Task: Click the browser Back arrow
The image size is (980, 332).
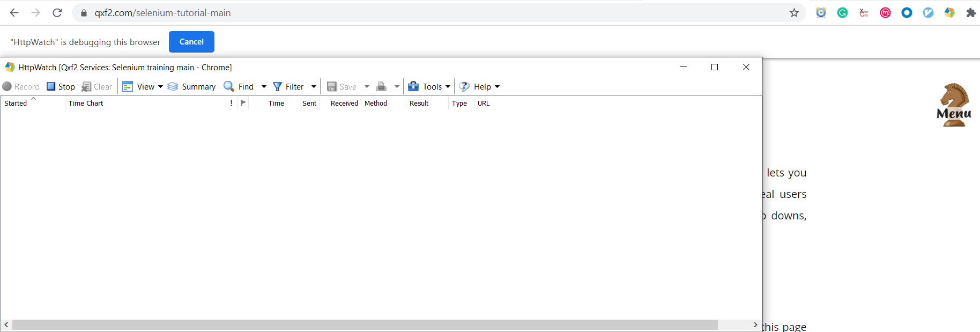Action: click(14, 13)
